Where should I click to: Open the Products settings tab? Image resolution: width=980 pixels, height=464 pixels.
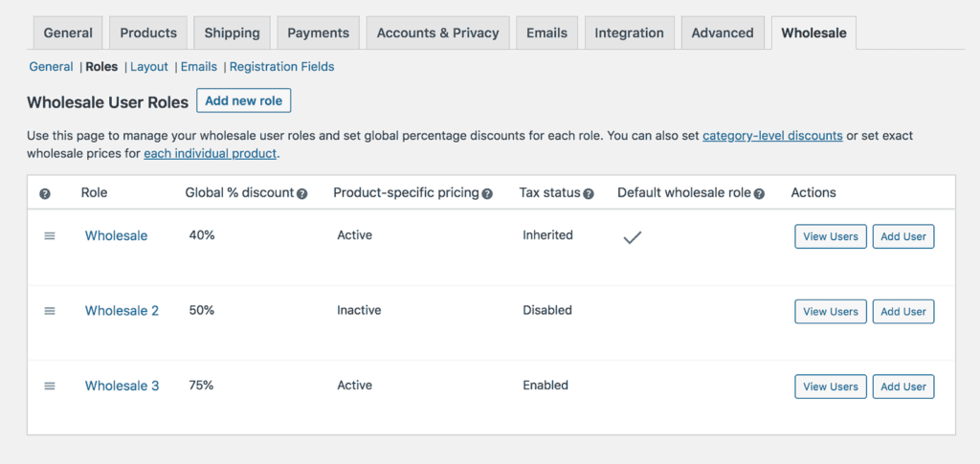point(148,33)
